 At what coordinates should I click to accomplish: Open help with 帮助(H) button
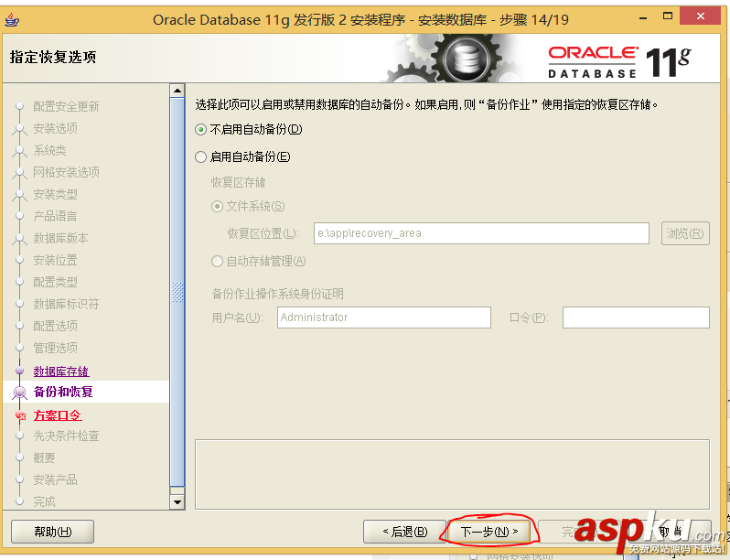click(53, 532)
